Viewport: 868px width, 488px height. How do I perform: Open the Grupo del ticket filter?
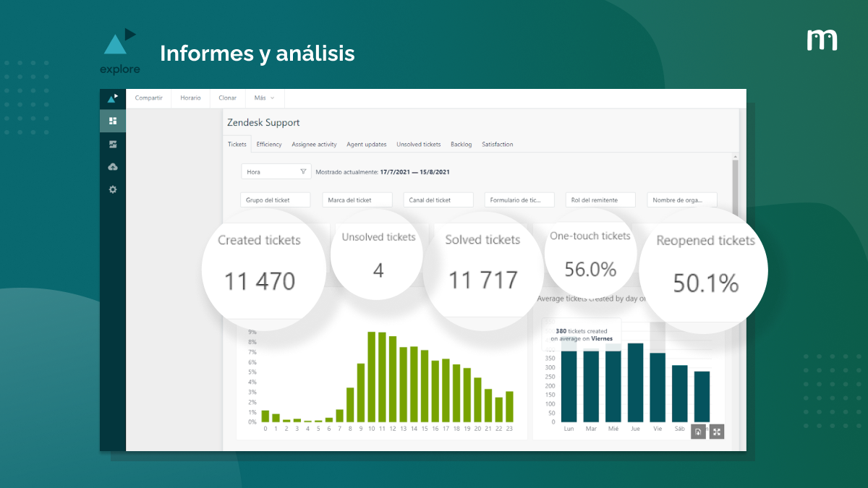[275, 200]
